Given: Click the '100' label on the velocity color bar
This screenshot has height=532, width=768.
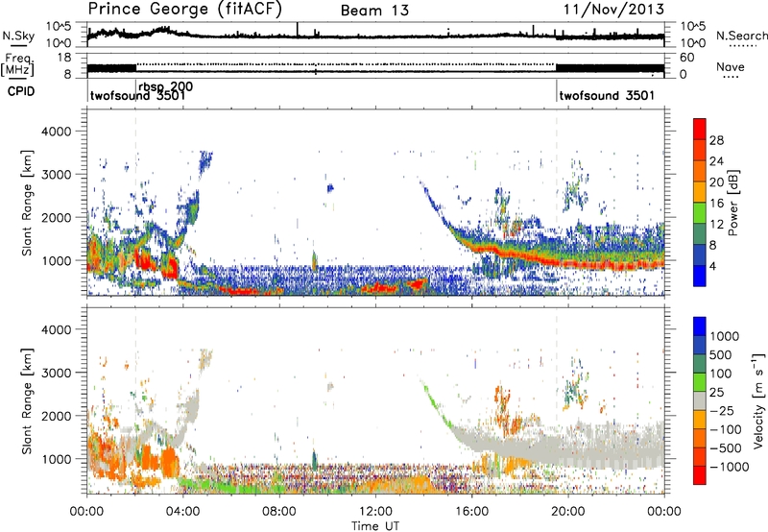Looking at the screenshot, I should 721,374.
